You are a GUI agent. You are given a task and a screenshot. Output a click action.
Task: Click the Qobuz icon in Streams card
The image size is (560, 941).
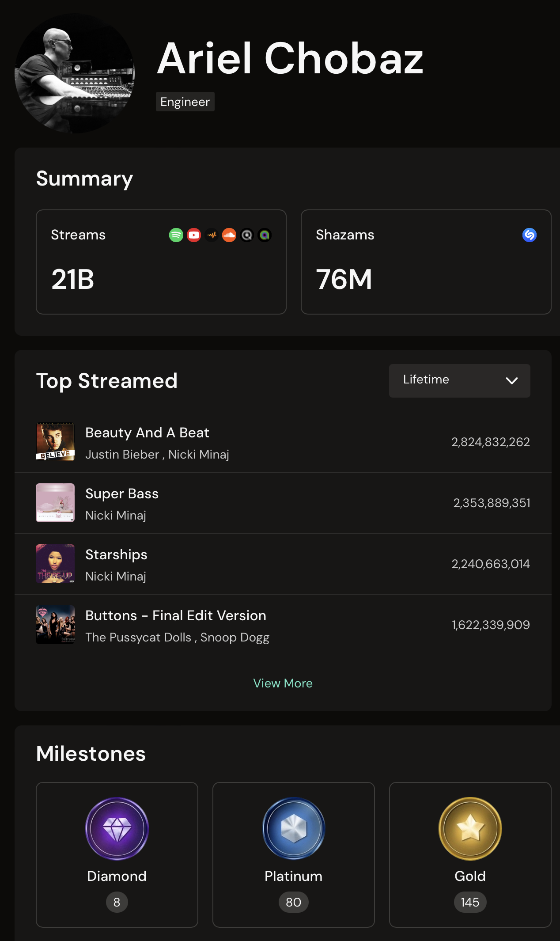coord(247,235)
